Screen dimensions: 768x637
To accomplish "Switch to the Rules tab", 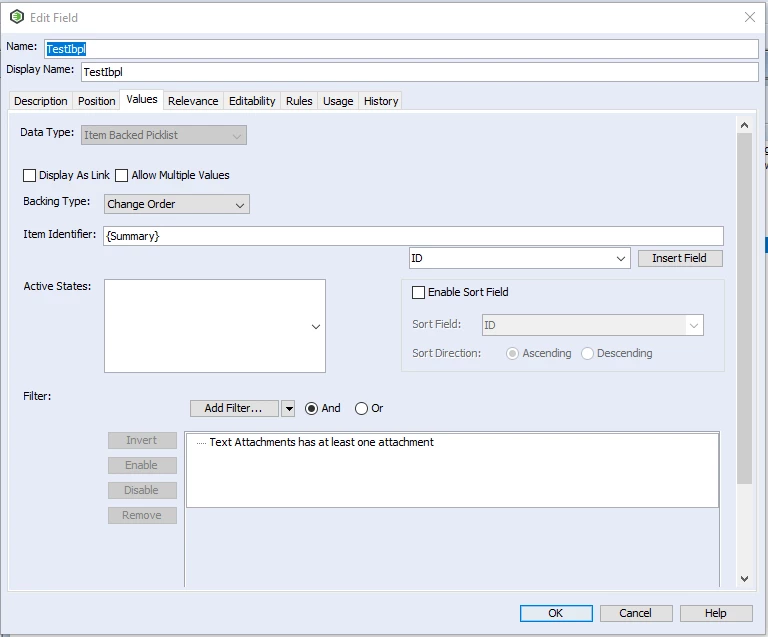I will (x=299, y=101).
